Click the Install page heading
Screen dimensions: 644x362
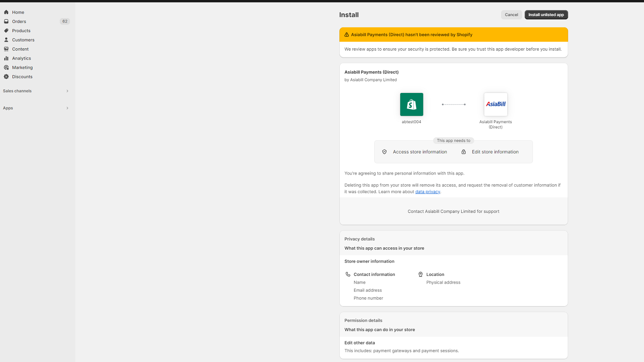[x=349, y=15]
